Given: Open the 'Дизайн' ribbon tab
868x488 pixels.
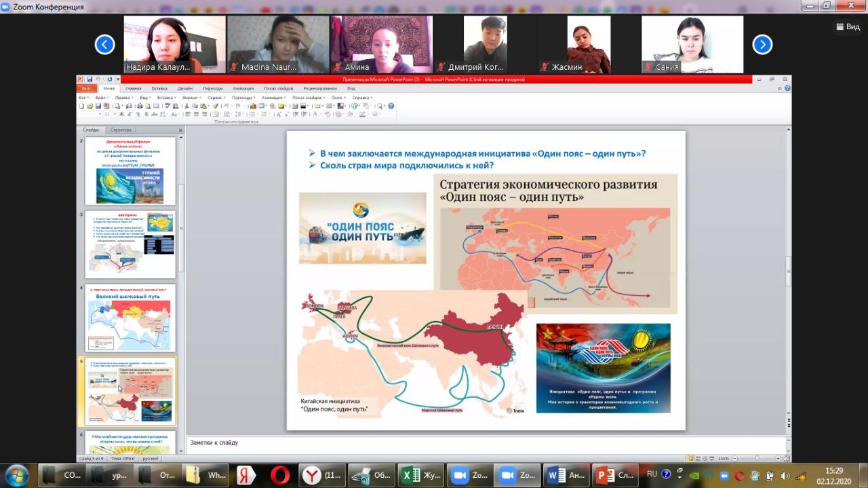Looking at the screenshot, I should [x=184, y=88].
